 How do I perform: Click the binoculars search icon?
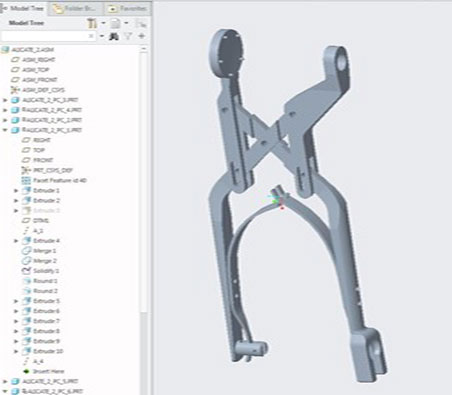[114, 36]
